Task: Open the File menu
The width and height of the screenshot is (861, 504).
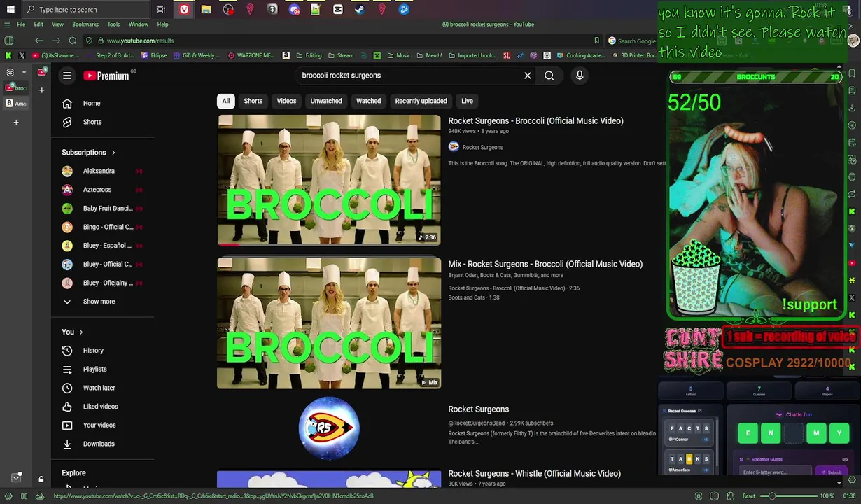Action: point(21,24)
